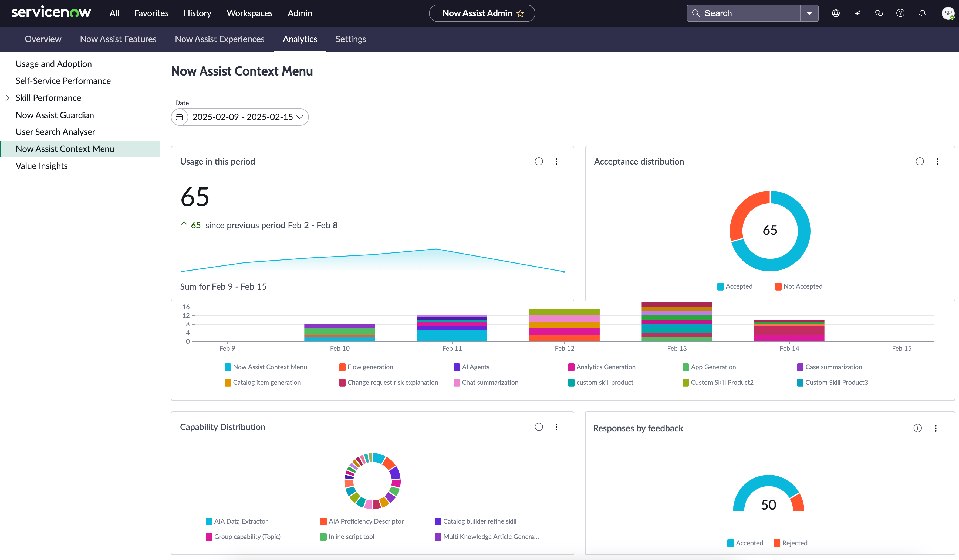Open the History menu
Image resolution: width=959 pixels, height=560 pixels.
click(x=198, y=13)
